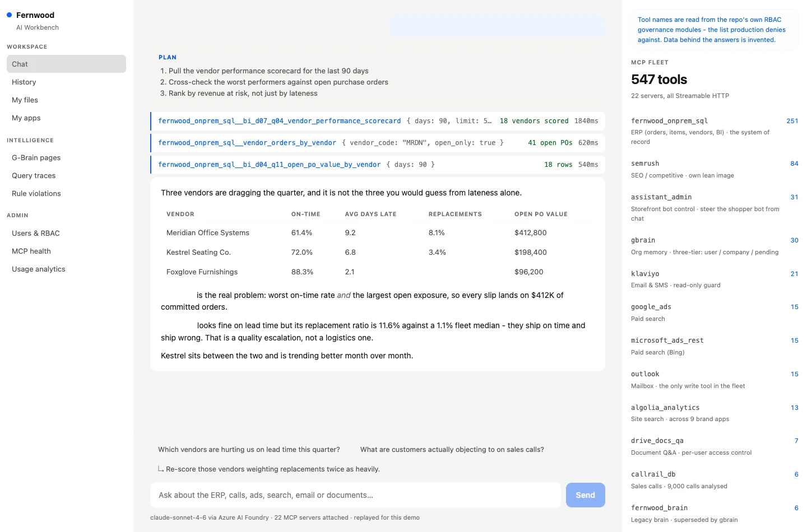Focus the Ask about the ERP input
The width and height of the screenshot is (807, 532).
click(x=355, y=495)
